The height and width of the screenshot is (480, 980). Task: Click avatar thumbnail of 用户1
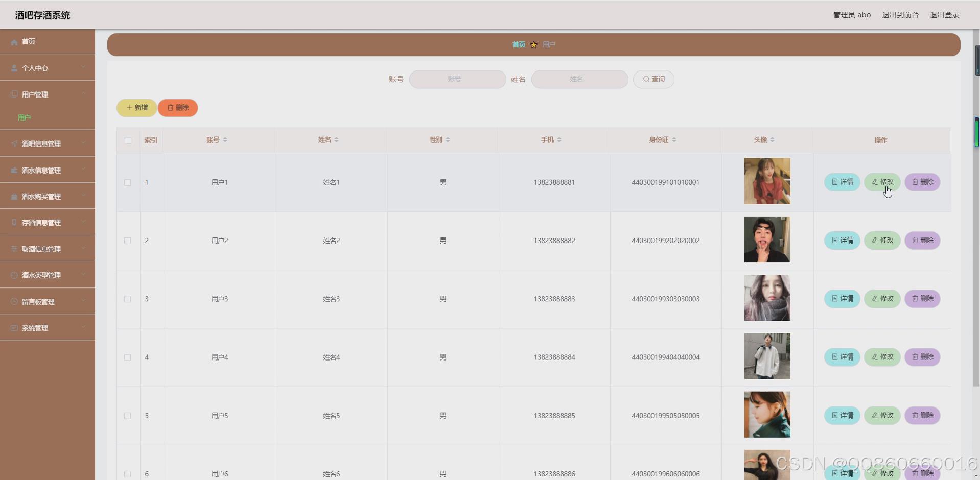767,181
